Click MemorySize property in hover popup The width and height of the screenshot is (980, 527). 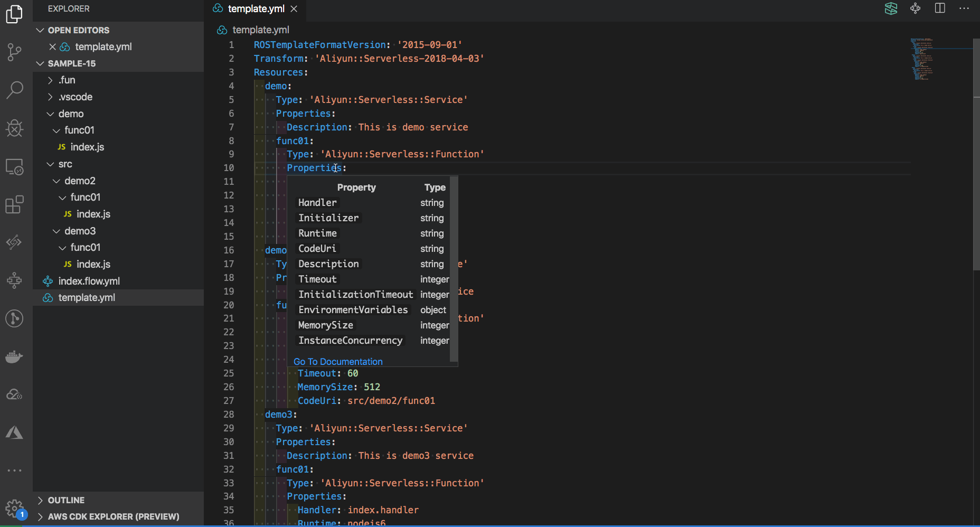(x=325, y=325)
